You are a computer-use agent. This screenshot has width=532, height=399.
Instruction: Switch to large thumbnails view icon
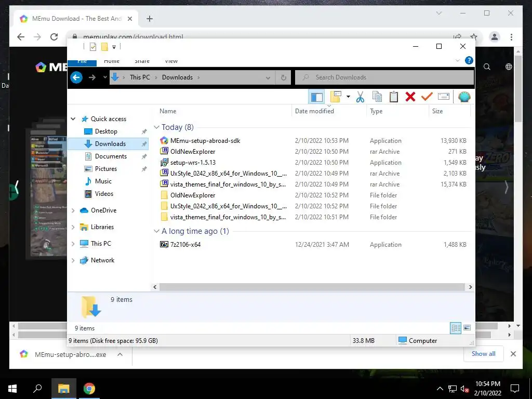(x=467, y=328)
